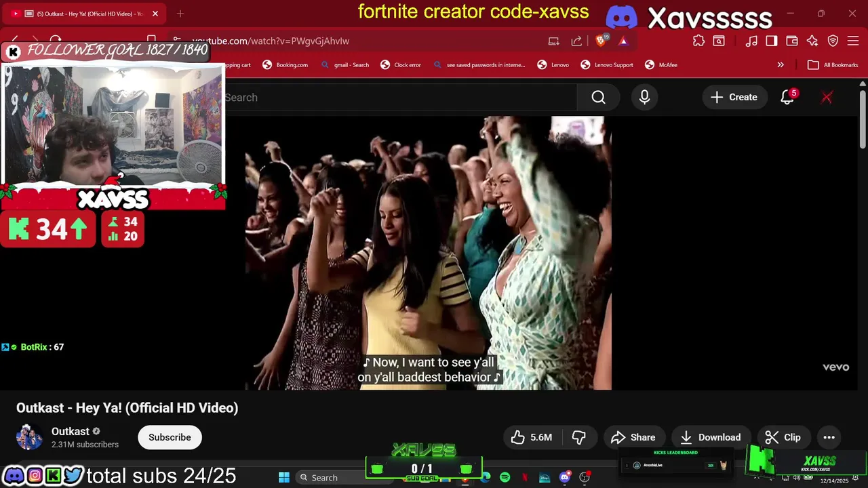Open Brave Leo AI sparkle icon

click(812, 41)
